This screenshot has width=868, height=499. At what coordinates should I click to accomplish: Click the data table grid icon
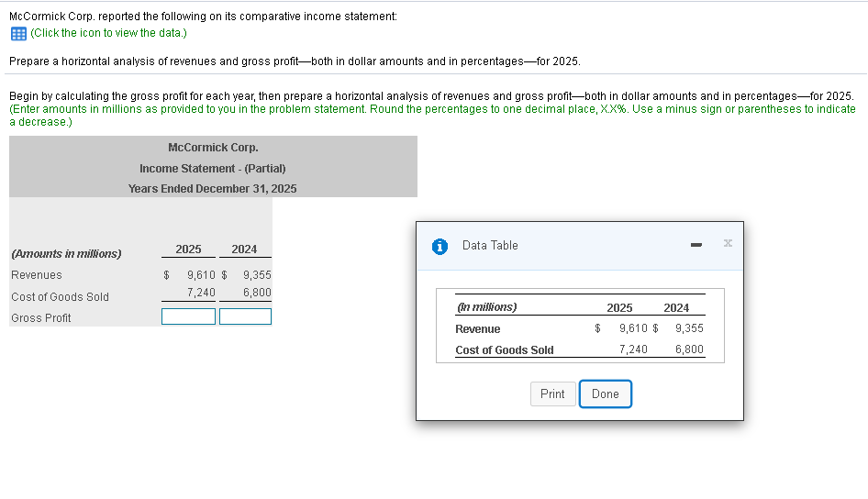[x=18, y=34]
